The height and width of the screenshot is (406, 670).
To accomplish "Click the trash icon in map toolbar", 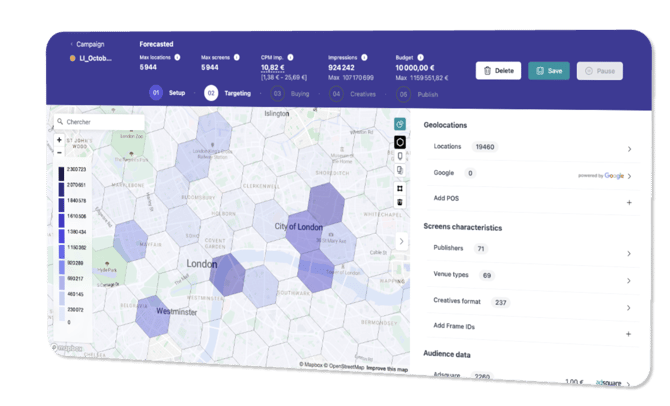I will click(x=400, y=202).
